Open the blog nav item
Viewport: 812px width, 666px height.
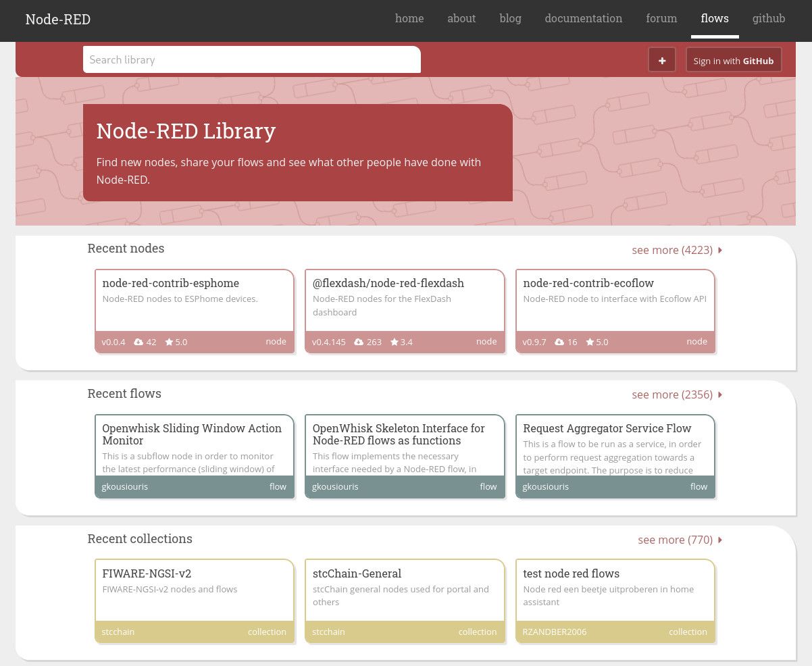(x=510, y=19)
